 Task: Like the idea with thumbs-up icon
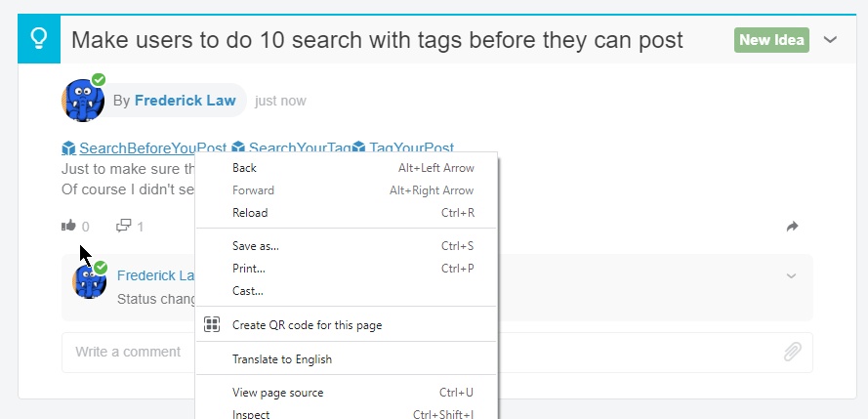(x=68, y=226)
